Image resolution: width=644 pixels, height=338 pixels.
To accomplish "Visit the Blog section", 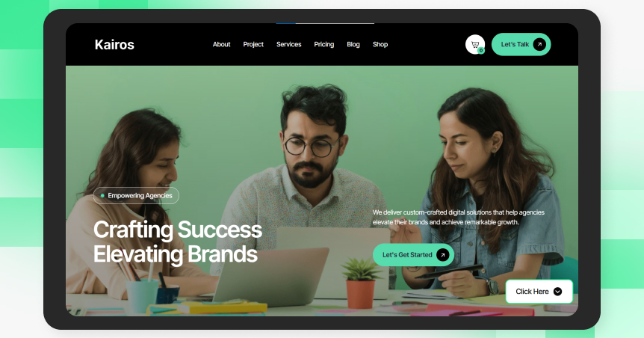I will point(353,44).
